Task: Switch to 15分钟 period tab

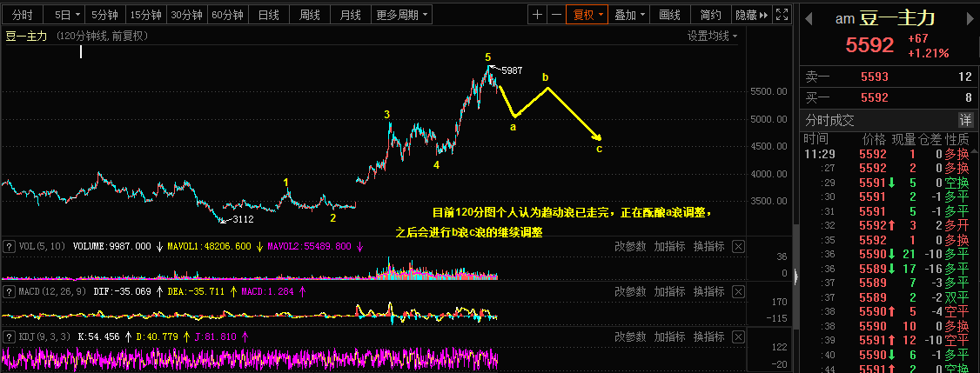Action: [x=145, y=15]
